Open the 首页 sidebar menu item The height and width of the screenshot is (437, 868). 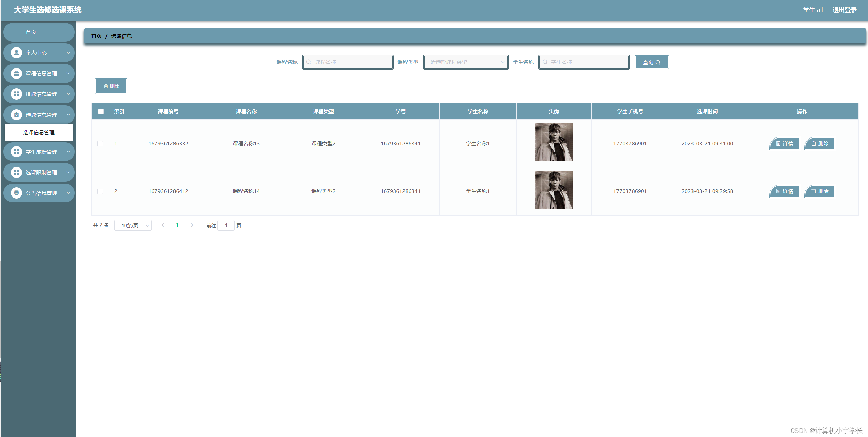(x=39, y=32)
